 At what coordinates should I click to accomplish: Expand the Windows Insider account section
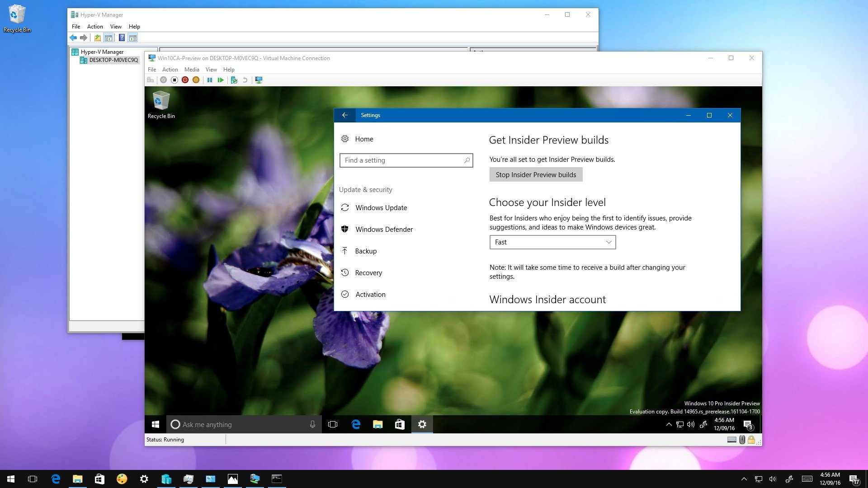(x=547, y=299)
